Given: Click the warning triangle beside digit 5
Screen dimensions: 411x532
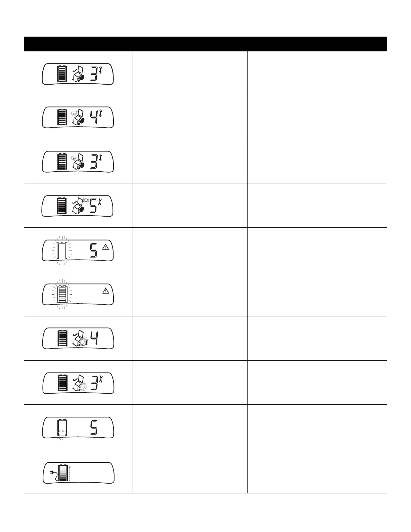Looking at the screenshot, I should 105,248.
